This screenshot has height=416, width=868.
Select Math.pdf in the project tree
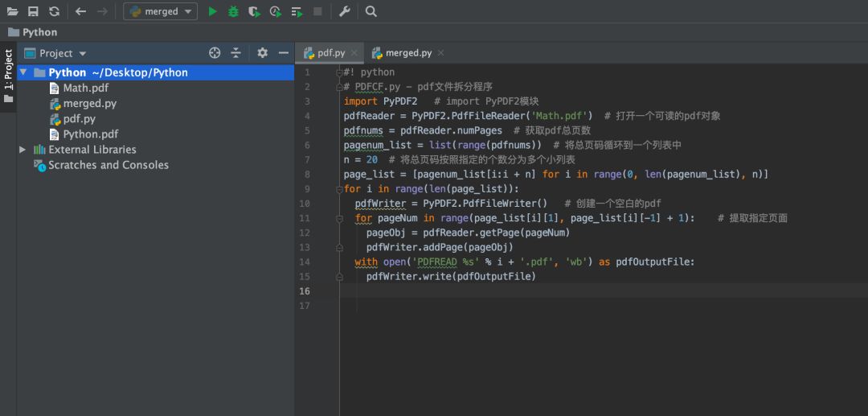pos(85,88)
